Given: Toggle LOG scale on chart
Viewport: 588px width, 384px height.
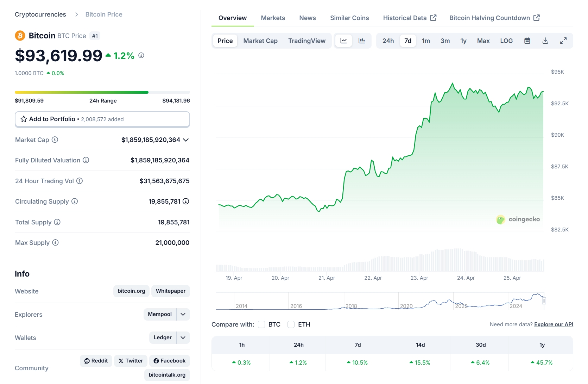Looking at the screenshot, I should coord(506,41).
